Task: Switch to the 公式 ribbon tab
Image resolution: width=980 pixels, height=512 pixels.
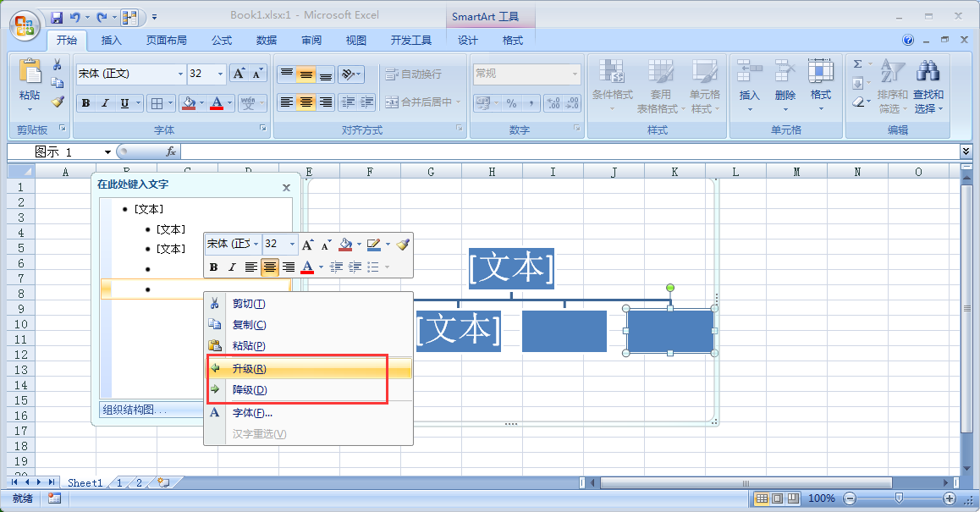Action: (221, 40)
